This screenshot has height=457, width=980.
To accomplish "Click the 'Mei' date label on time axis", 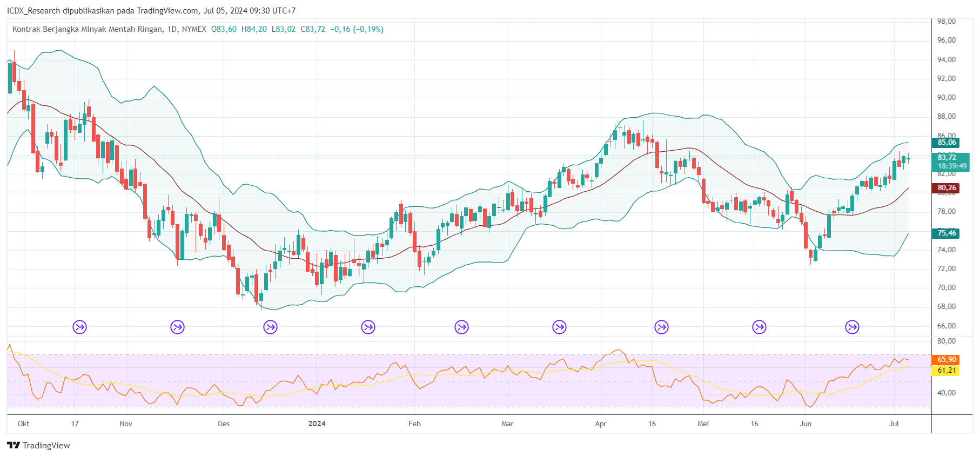I will [x=703, y=424].
